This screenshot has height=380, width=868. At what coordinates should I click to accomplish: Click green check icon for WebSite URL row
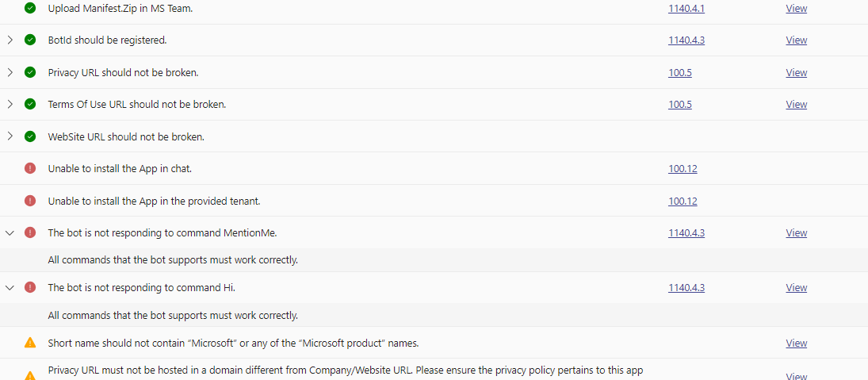30,136
